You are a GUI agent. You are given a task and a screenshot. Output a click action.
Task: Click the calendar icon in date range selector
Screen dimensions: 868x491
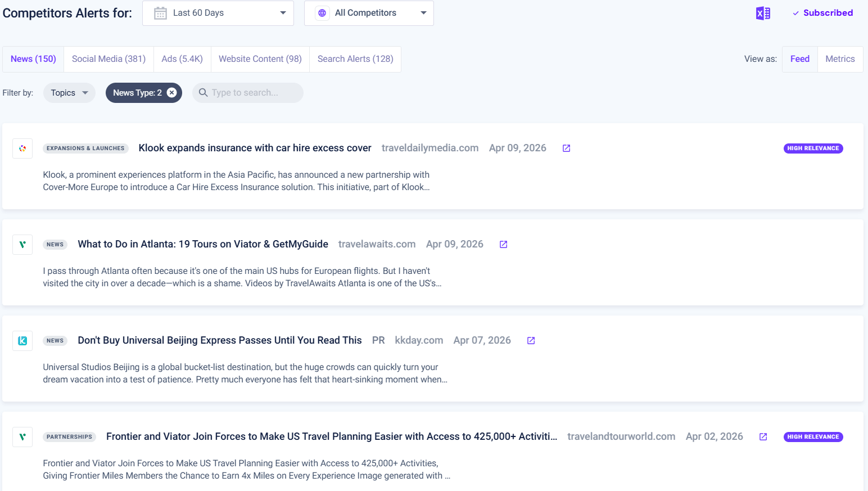[x=160, y=13]
